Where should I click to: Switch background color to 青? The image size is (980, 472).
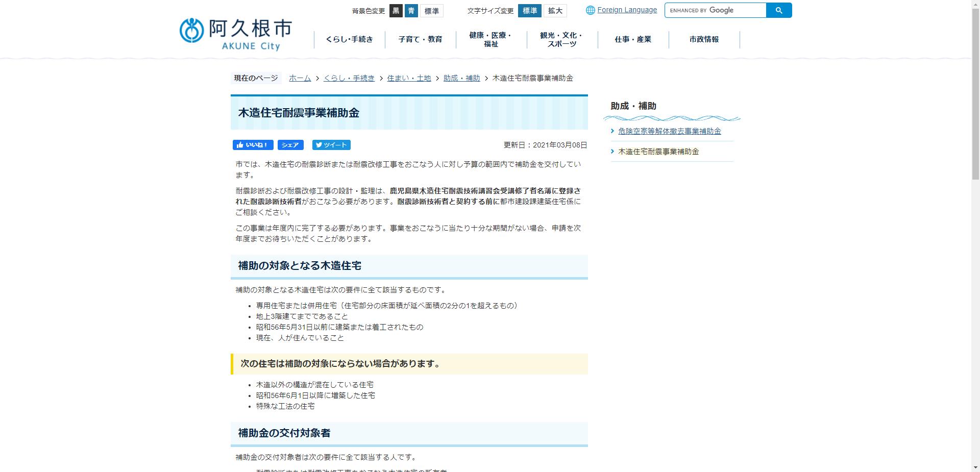(x=411, y=10)
